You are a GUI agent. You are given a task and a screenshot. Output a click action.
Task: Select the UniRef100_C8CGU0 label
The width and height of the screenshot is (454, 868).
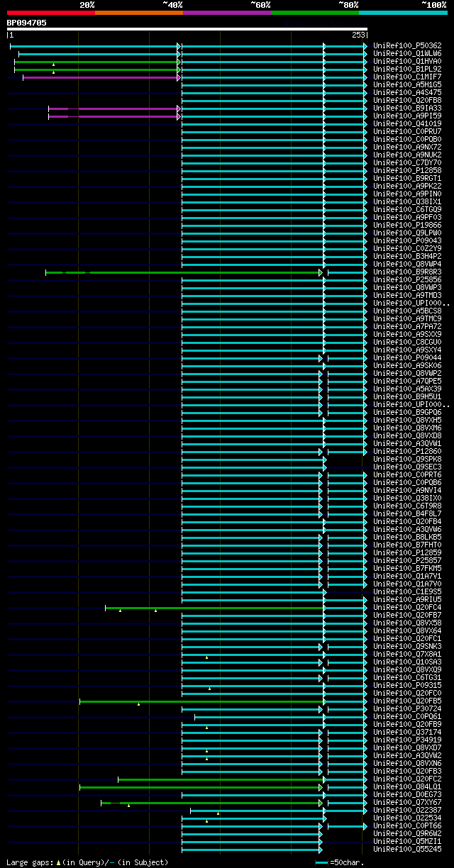tap(407, 343)
